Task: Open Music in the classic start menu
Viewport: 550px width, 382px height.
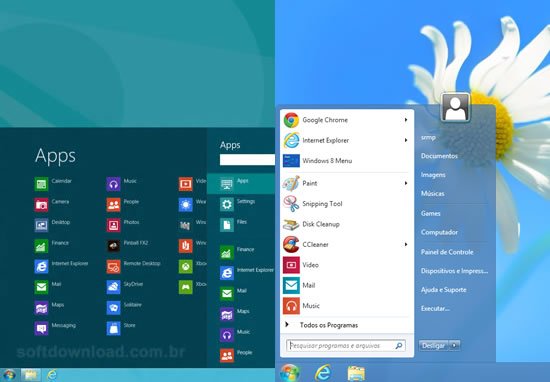Action: point(345,306)
